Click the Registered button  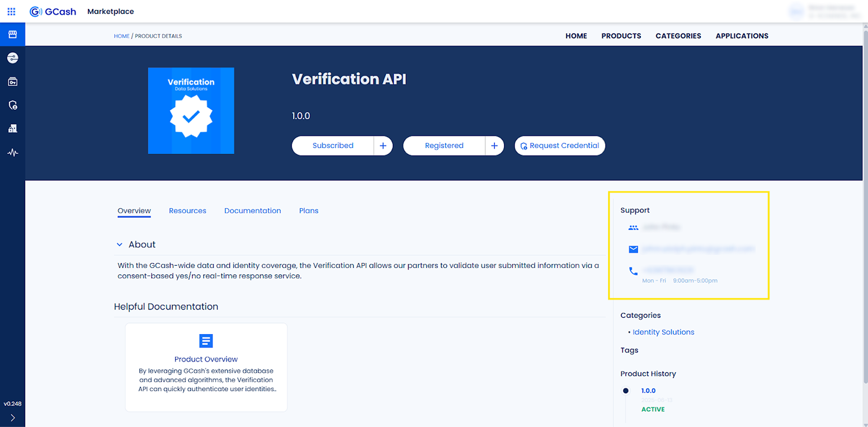pos(444,146)
